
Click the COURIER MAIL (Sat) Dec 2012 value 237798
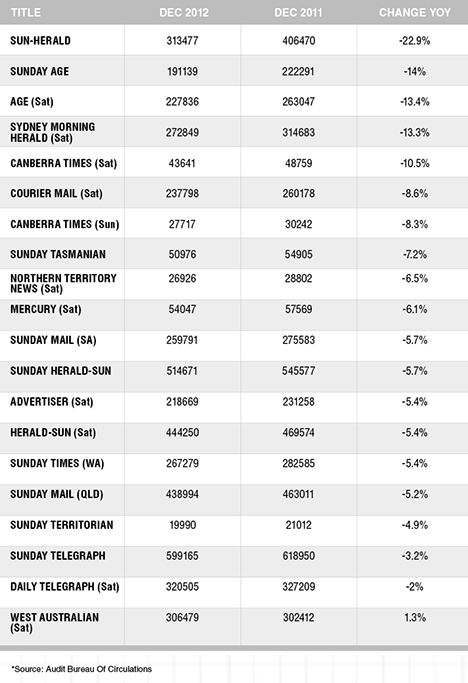click(x=182, y=193)
